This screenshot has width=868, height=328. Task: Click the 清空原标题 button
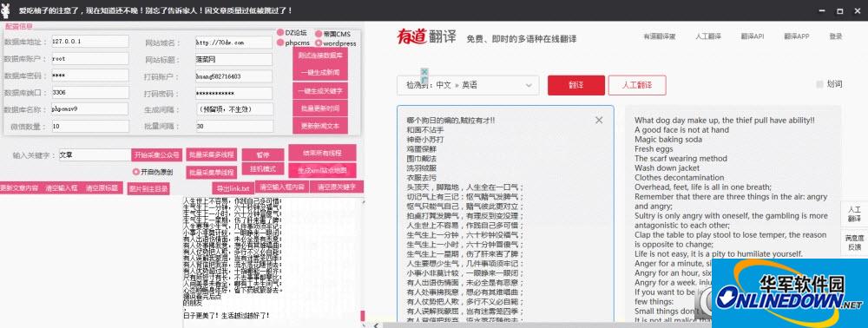pyautogui.click(x=102, y=188)
